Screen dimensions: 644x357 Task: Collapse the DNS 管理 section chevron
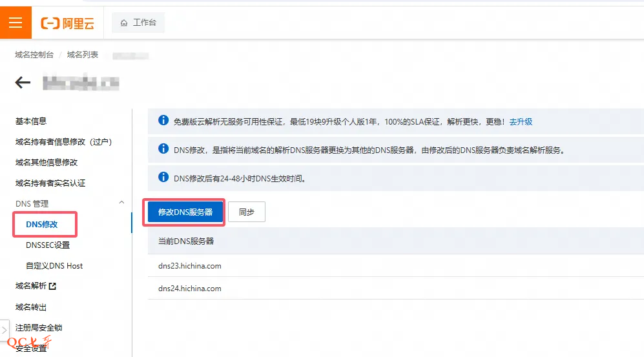[x=122, y=203]
